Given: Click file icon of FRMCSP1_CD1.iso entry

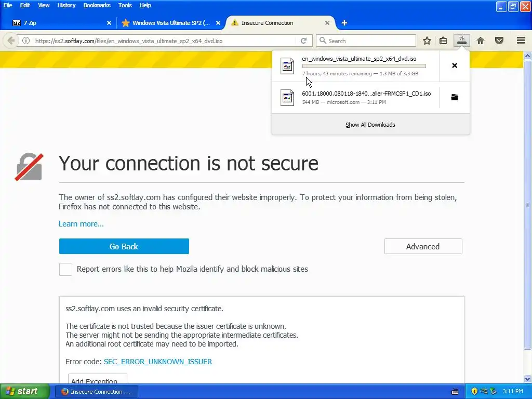Looking at the screenshot, I should point(287,98).
